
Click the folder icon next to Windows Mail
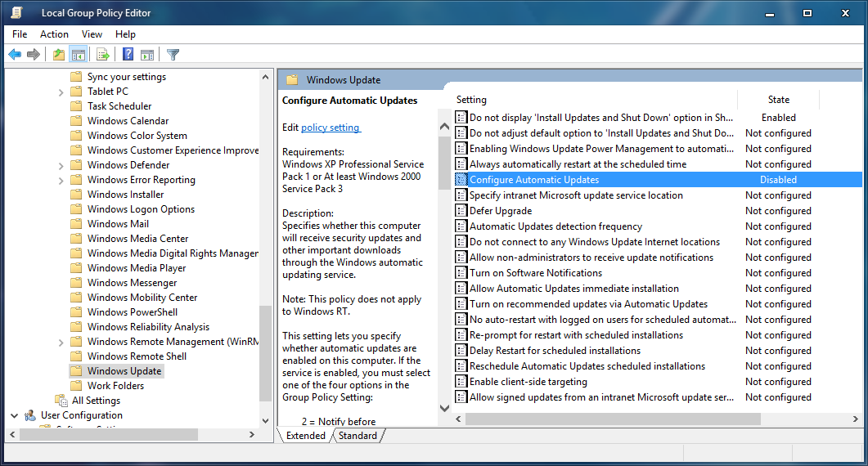pos(76,223)
